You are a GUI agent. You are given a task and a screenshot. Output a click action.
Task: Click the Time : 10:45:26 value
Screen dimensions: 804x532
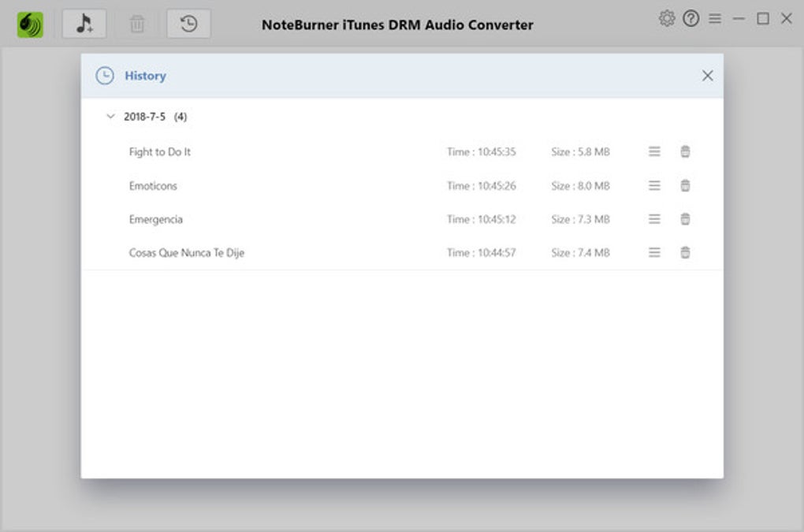[x=482, y=185]
